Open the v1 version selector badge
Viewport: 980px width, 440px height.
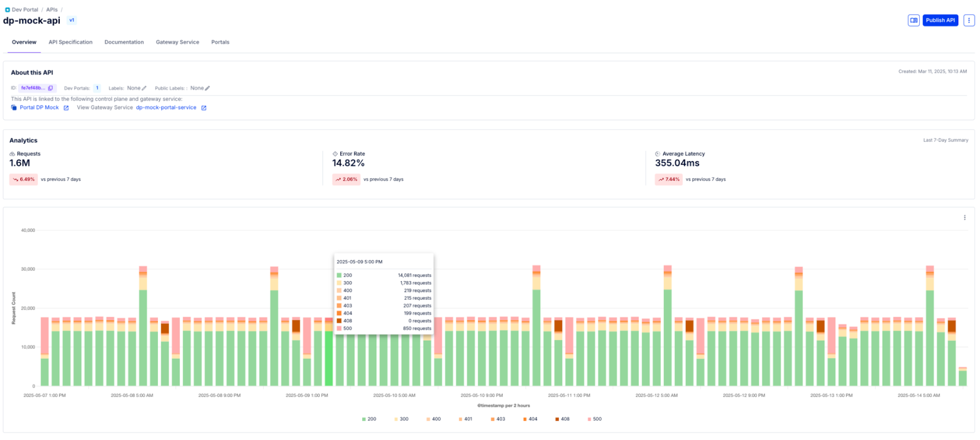pos(72,20)
